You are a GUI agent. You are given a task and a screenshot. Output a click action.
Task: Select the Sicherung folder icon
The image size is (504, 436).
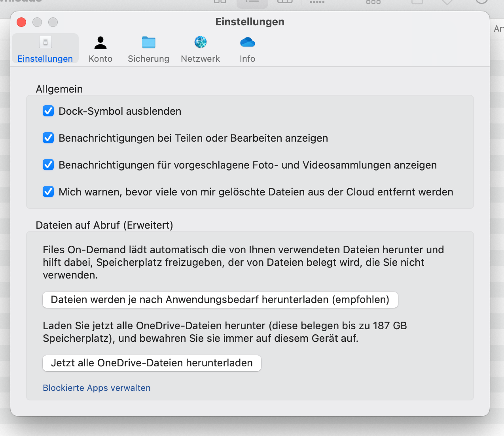[149, 42]
